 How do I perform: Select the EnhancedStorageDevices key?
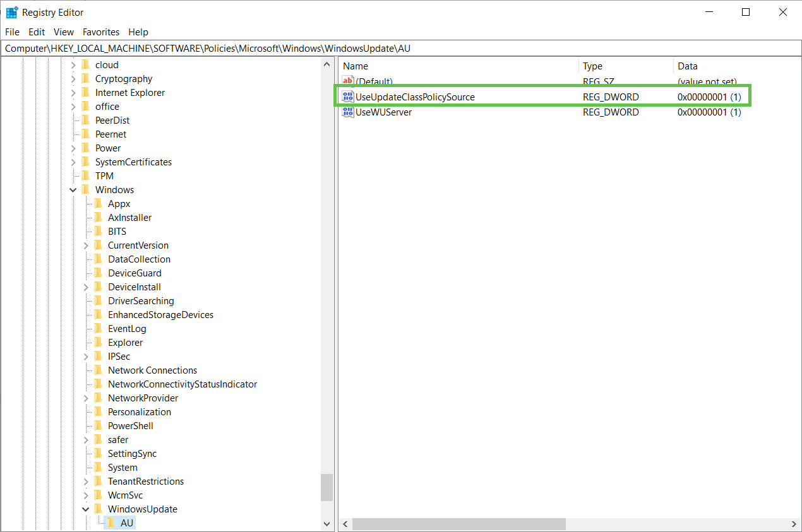(160, 314)
